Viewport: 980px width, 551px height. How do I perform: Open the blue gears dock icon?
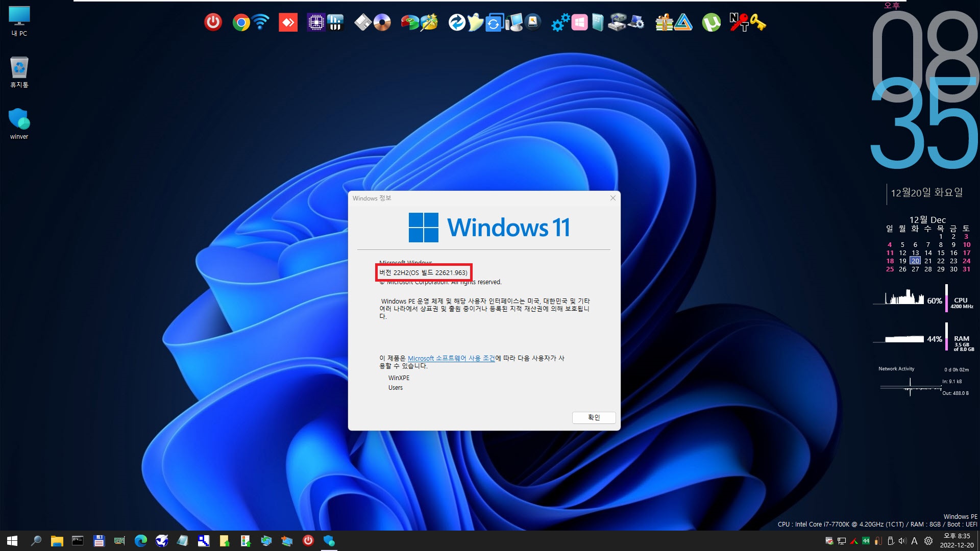click(x=560, y=22)
